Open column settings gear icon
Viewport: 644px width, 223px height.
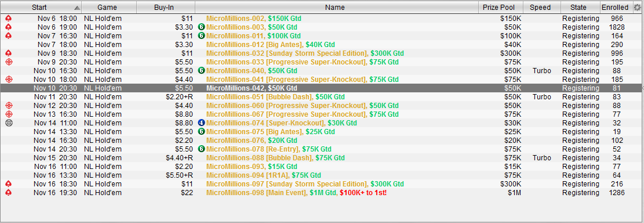[637, 7]
